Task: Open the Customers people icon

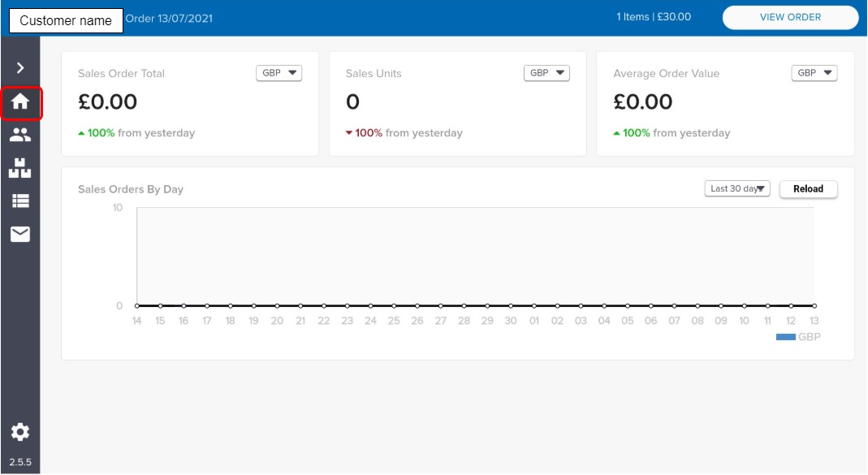Action: pyautogui.click(x=20, y=135)
